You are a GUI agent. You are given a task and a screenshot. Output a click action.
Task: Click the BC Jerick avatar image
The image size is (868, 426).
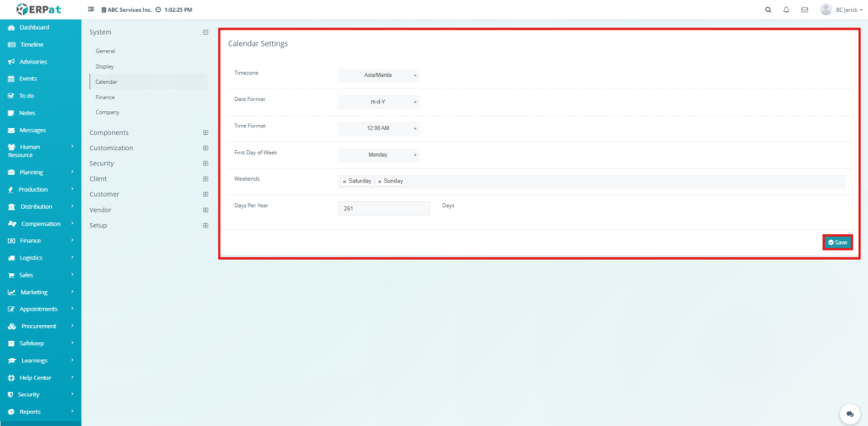pos(826,9)
